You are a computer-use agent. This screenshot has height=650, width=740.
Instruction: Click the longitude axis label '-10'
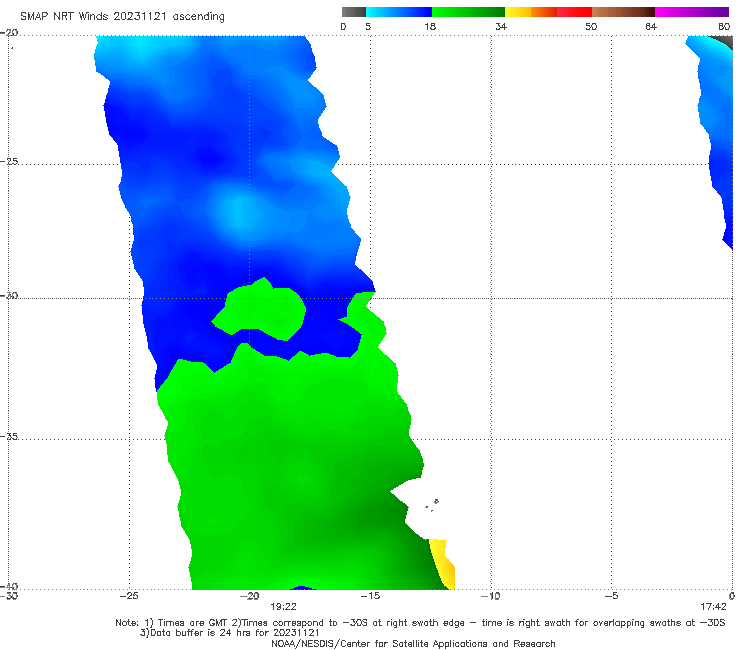490,596
